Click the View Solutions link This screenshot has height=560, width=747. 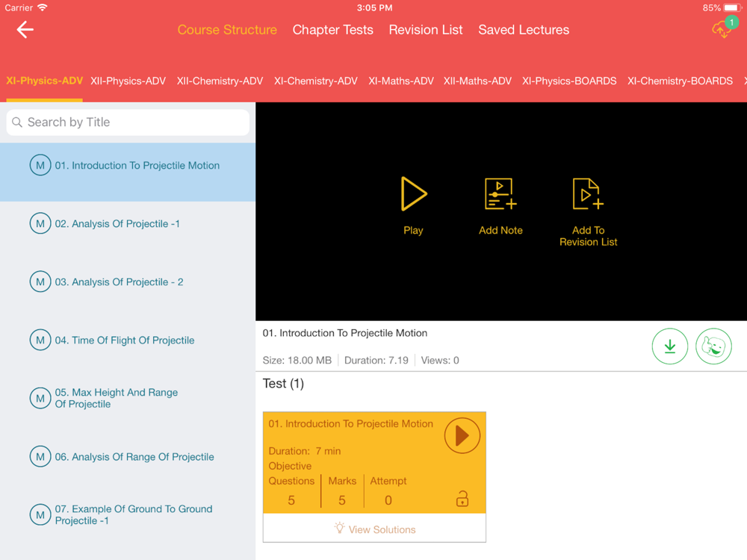(374, 529)
